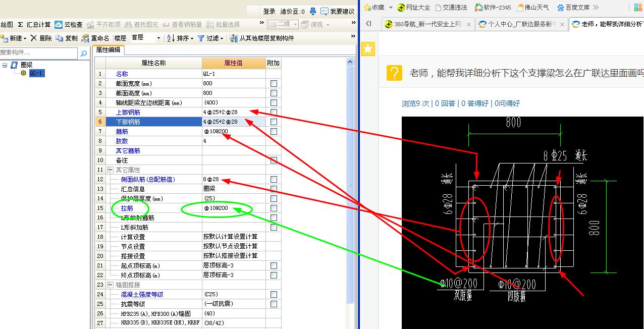Image resolution: width=644 pixels, height=329 pixels.
Task: Open 百度文库 bookmark
Action: click(573, 8)
